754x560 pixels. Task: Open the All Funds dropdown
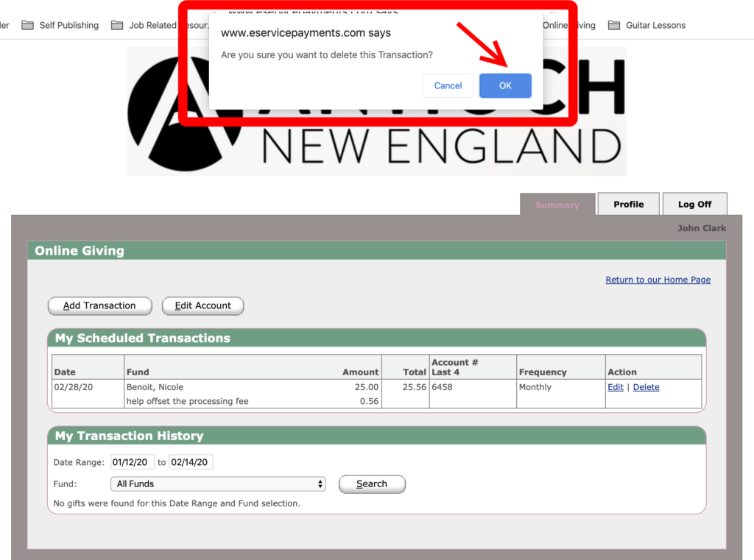point(218,483)
